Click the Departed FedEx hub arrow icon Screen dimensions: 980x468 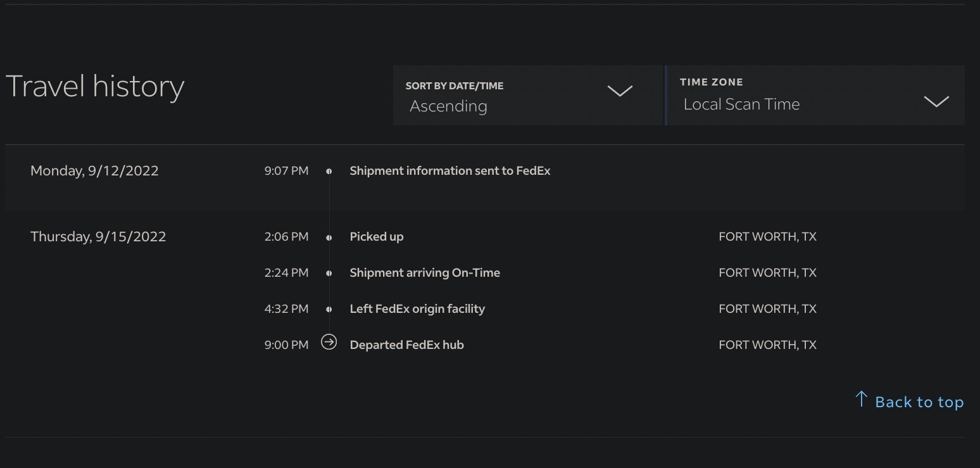coord(329,343)
